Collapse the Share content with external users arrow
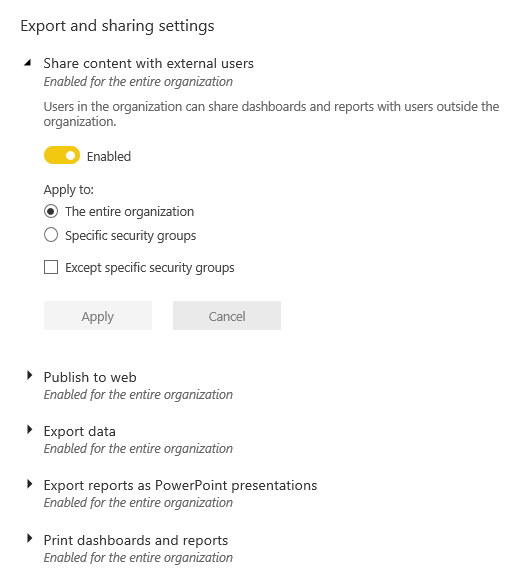 click(x=27, y=63)
